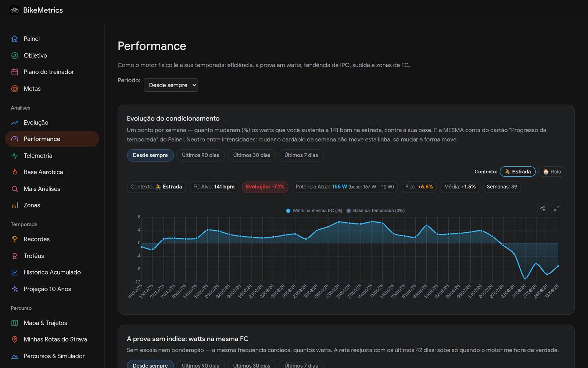Click the Metas target icon
Screen dimensions: 588x368
15,89
